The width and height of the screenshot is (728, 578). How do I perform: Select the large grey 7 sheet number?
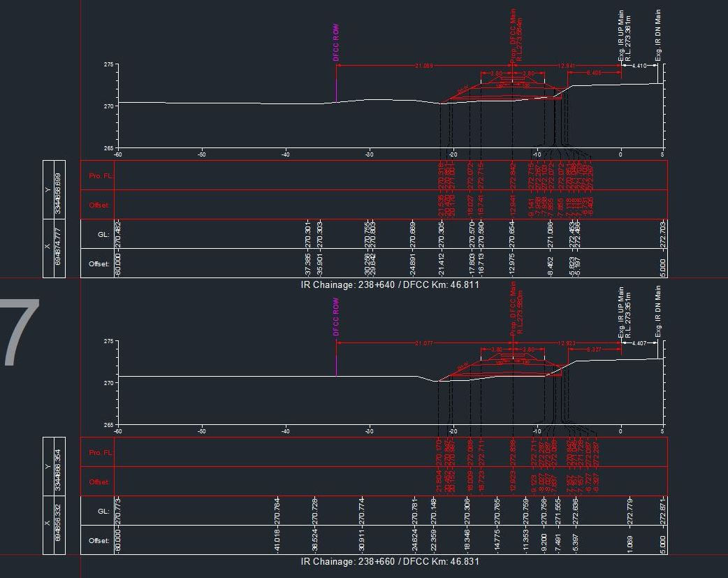point(21,333)
